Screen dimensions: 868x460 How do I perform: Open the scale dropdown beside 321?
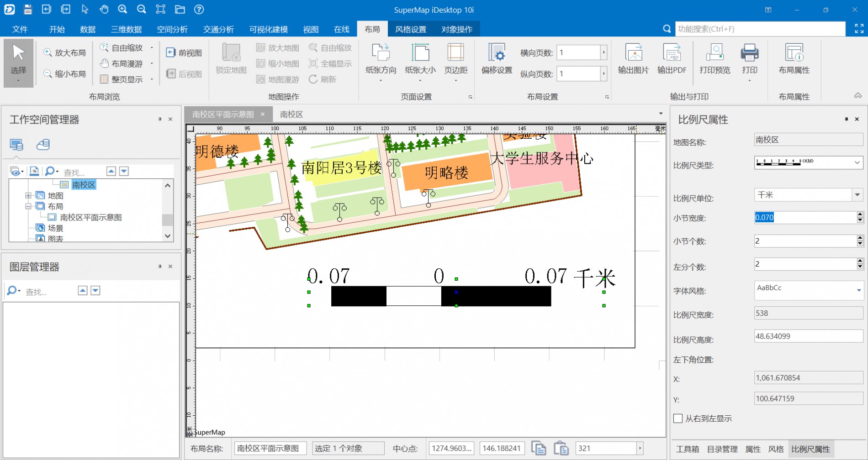tap(640, 448)
